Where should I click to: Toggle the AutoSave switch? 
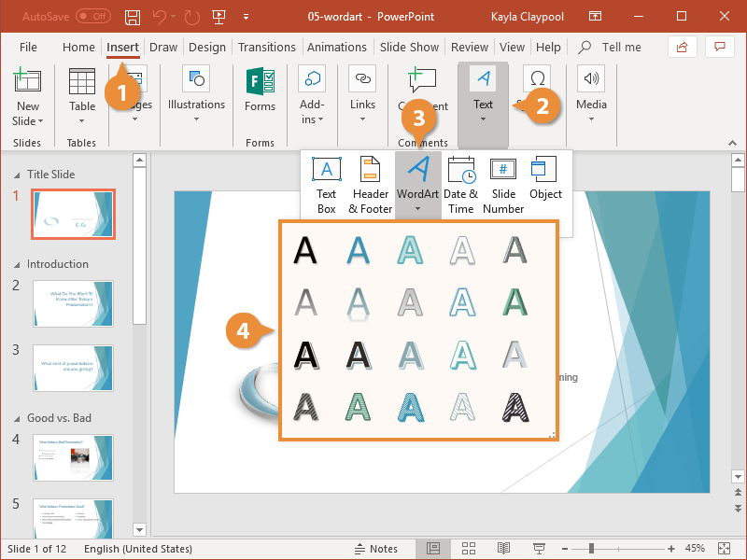[92, 17]
